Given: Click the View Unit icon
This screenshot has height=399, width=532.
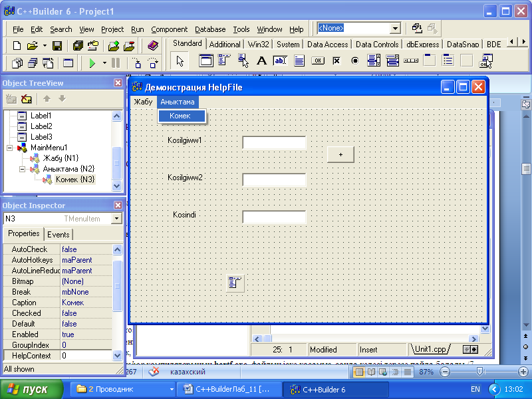Looking at the screenshot, I should click(x=17, y=63).
